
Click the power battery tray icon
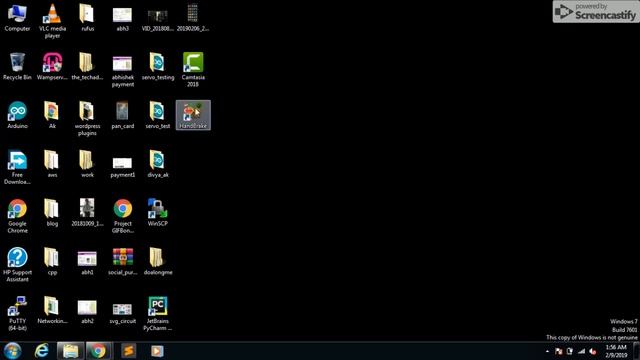570,351
